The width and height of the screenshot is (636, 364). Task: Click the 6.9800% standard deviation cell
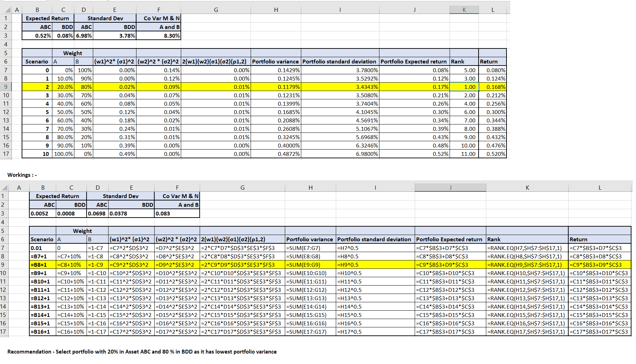click(x=340, y=154)
